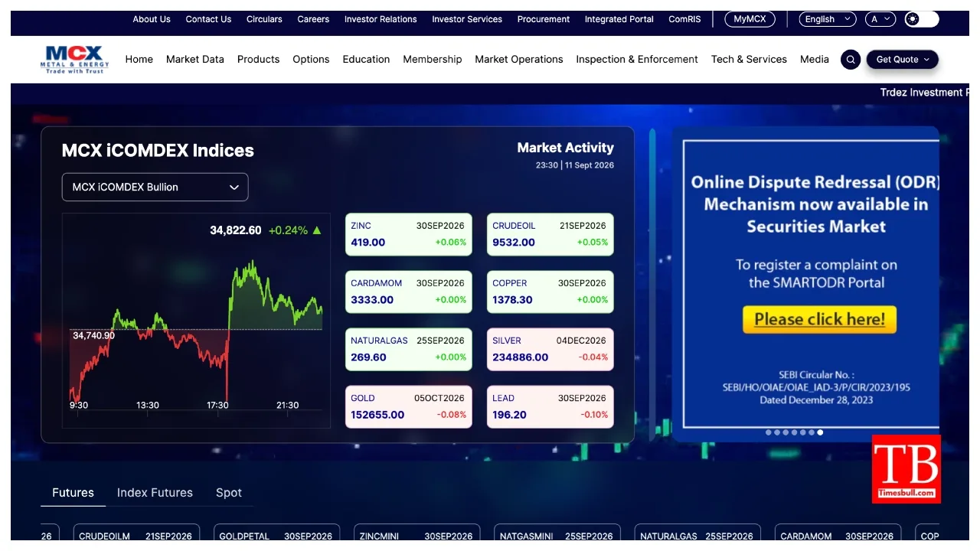Expand the font size A dropdown
The width and height of the screenshot is (980, 551).
(x=880, y=19)
